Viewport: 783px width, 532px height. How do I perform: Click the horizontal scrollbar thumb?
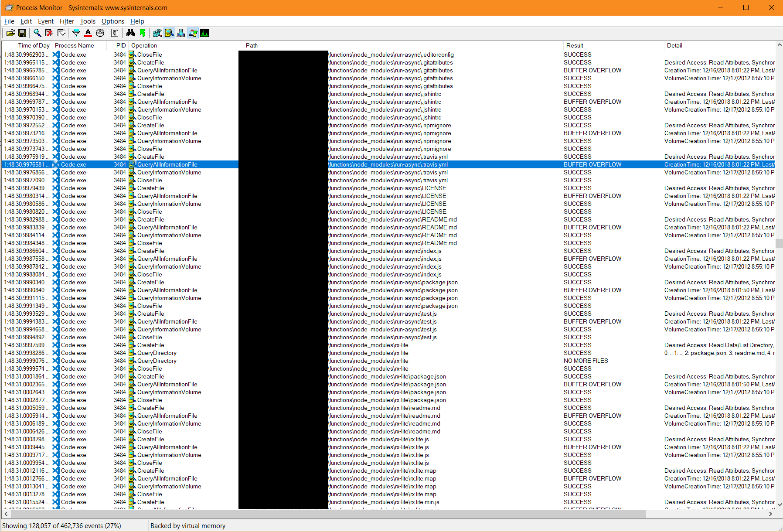[328, 514]
